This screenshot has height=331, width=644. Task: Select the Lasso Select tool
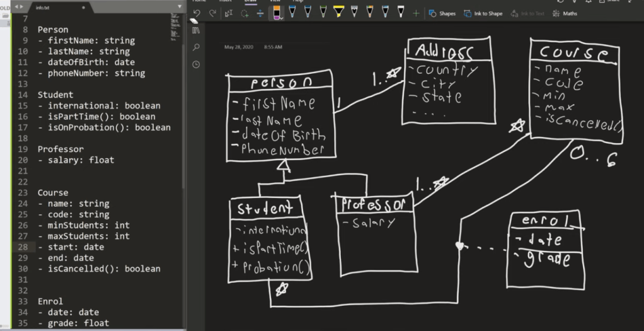click(x=244, y=13)
